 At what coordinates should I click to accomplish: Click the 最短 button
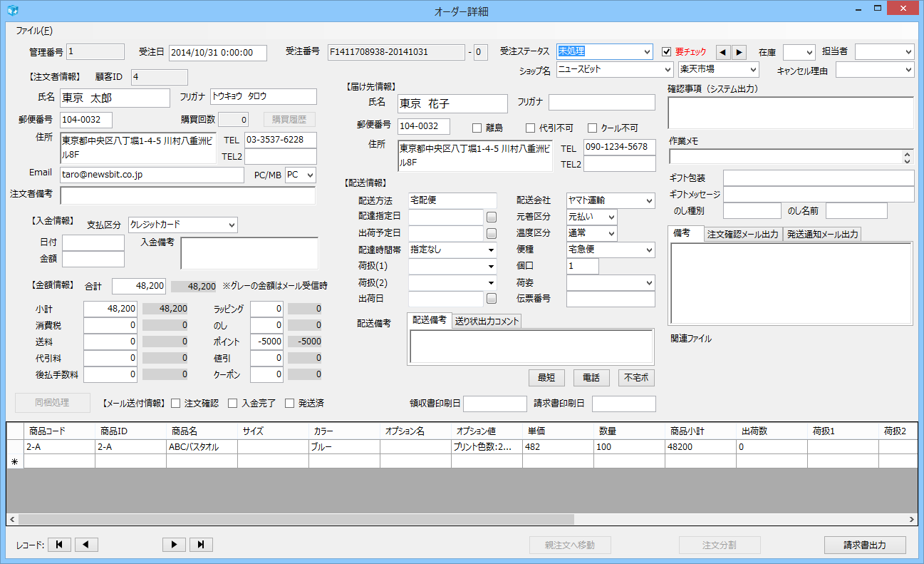point(546,378)
